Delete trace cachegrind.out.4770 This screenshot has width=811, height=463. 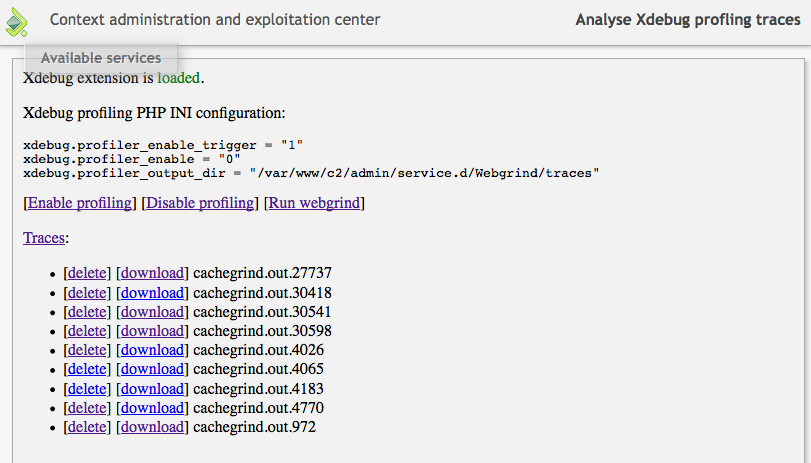pos(87,408)
